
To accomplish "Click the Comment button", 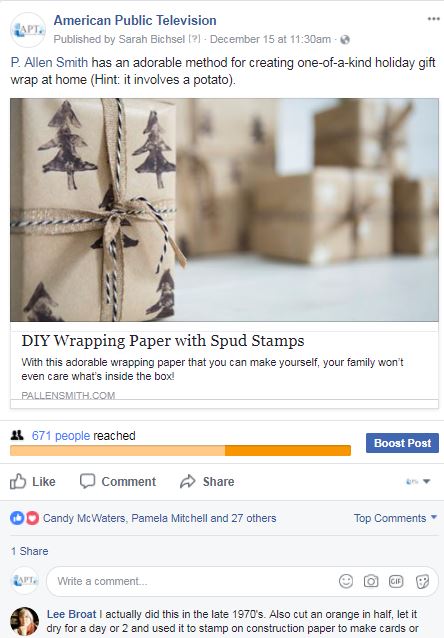I will (118, 481).
